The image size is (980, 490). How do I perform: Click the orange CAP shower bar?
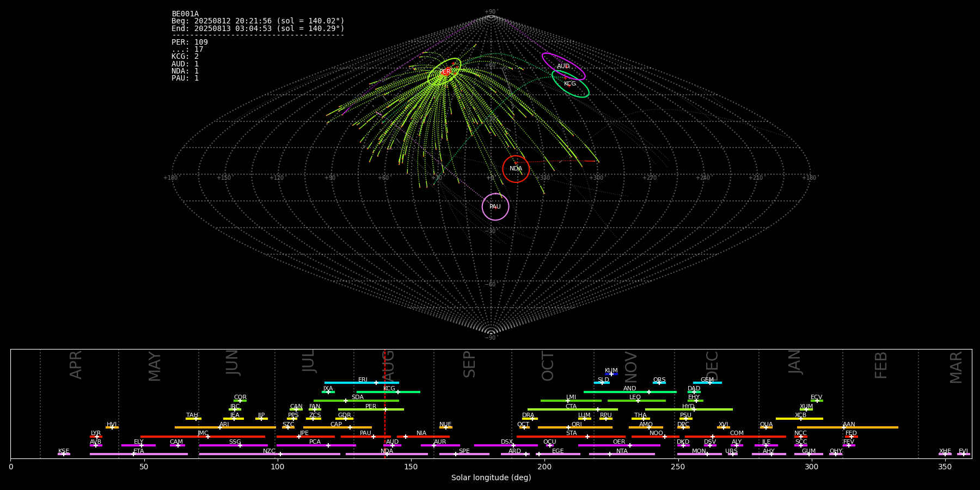338,427
